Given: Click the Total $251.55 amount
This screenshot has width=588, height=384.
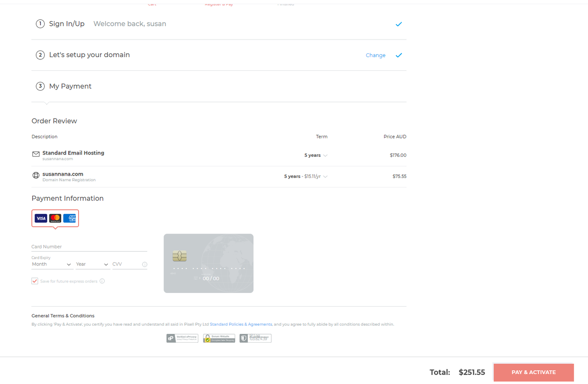Looking at the screenshot, I should (472, 373).
